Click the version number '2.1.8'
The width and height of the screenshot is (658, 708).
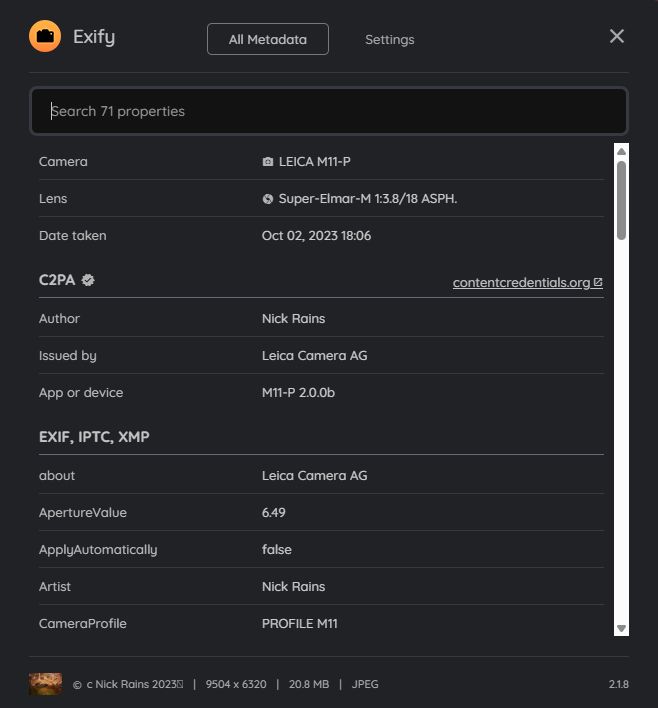point(618,685)
